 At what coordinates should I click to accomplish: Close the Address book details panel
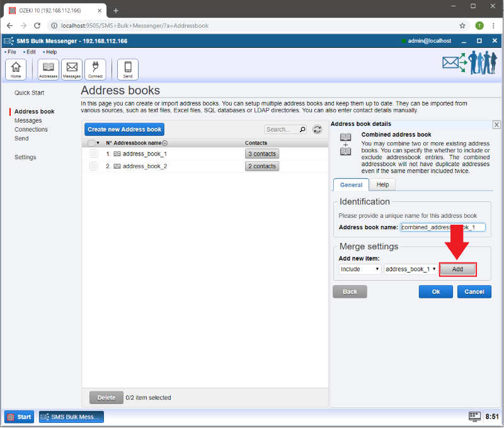click(x=496, y=125)
